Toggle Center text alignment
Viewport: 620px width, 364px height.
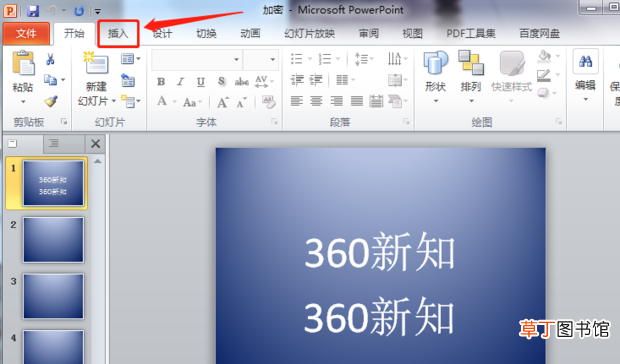(316, 101)
